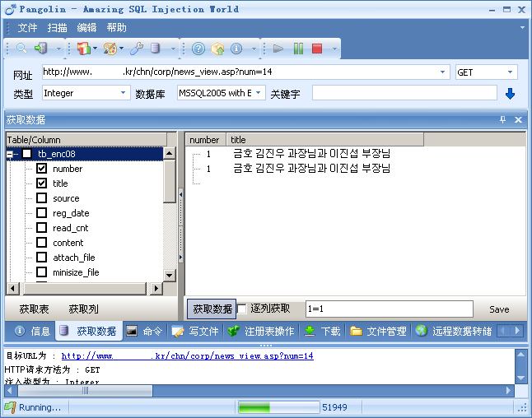Enable the 逐列获取 checkbox
Viewport: 532px width, 418px height.
point(242,309)
